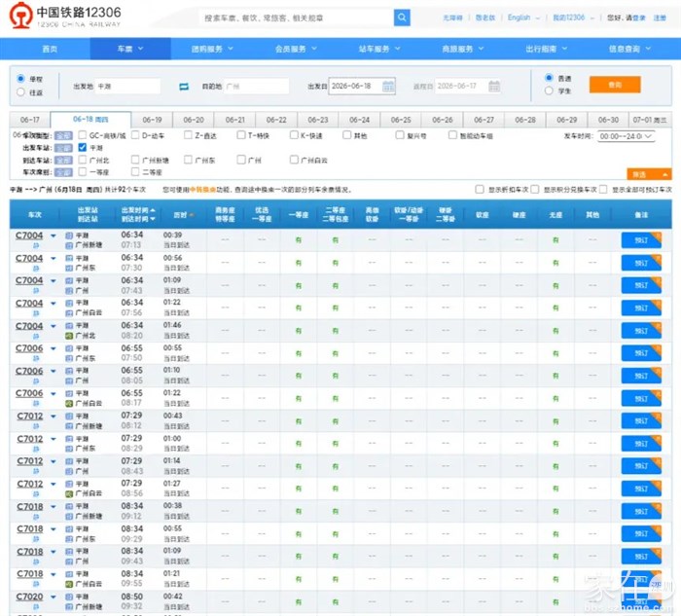Click small blue icon under C7020
The width and height of the screenshot is (681, 616).
[x=36, y=607]
